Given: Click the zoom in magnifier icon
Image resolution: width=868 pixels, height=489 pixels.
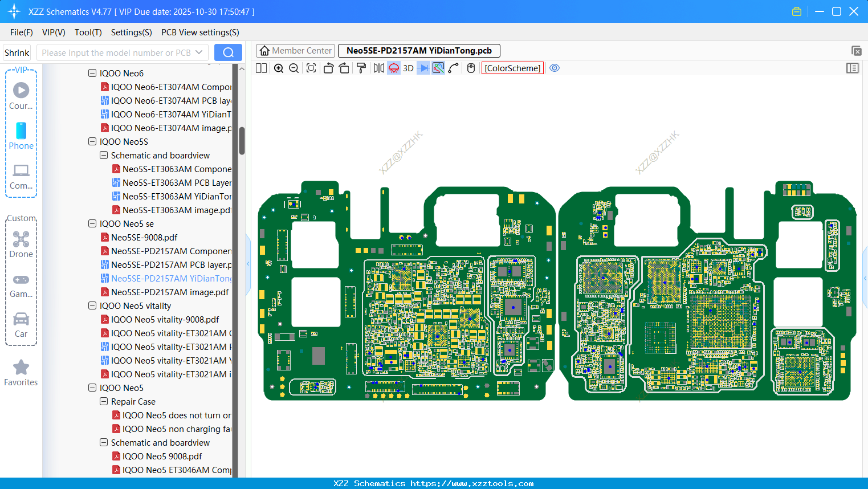Looking at the screenshot, I should click(x=279, y=68).
